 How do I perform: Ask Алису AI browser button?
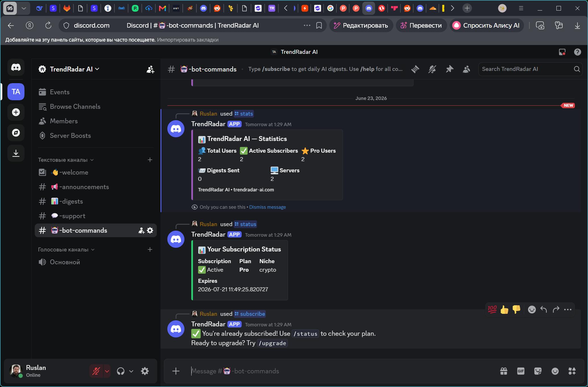486,25
